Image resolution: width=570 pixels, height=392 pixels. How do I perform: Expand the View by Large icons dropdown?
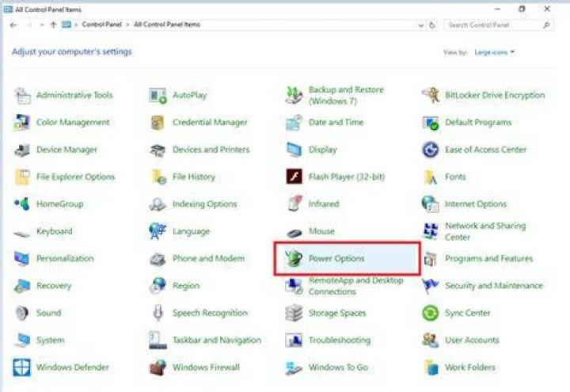494,52
